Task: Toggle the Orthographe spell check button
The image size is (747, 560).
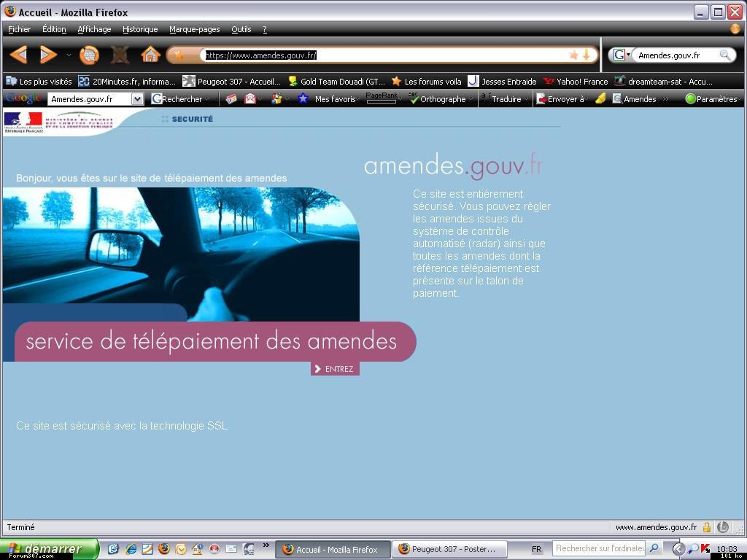Action: pyautogui.click(x=438, y=99)
